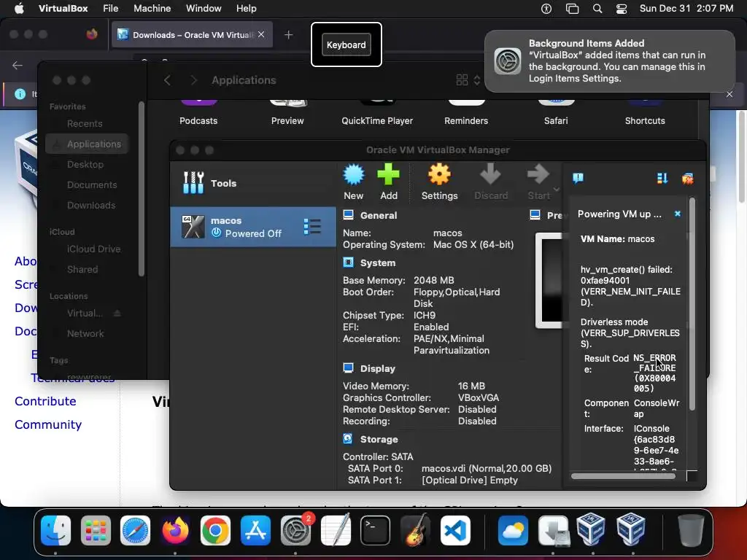Select Recents in Finder sidebar
747x560 pixels.
85,123
